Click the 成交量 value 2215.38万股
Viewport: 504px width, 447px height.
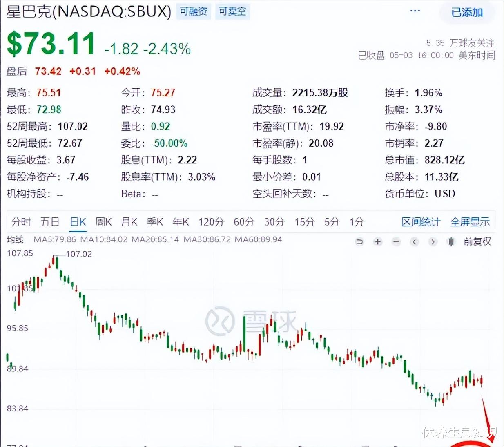[x=320, y=93]
